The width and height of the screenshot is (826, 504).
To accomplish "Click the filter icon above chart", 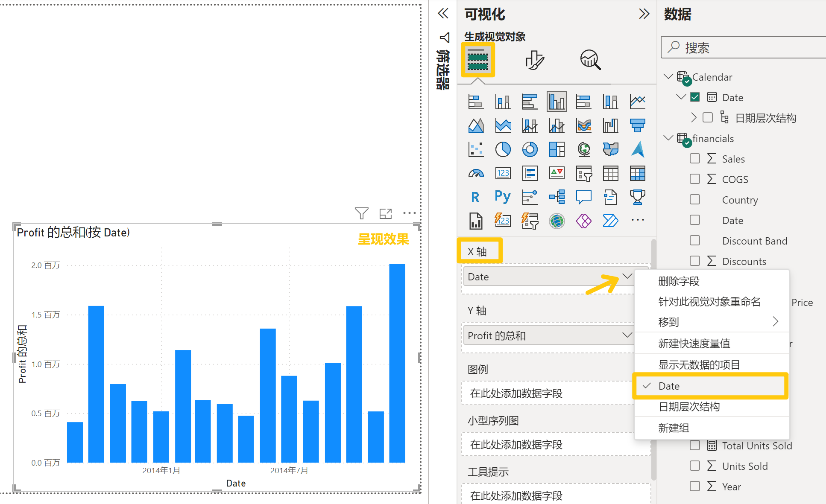I will click(361, 213).
